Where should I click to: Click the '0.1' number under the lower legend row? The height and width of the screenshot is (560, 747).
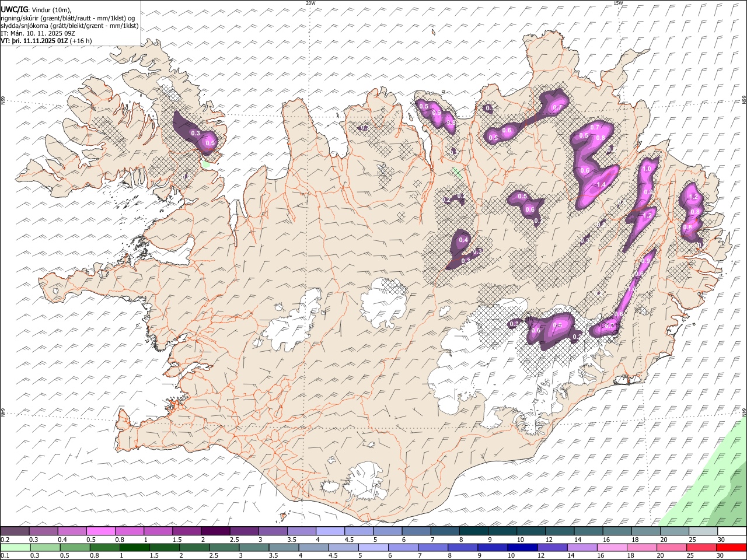5,556
